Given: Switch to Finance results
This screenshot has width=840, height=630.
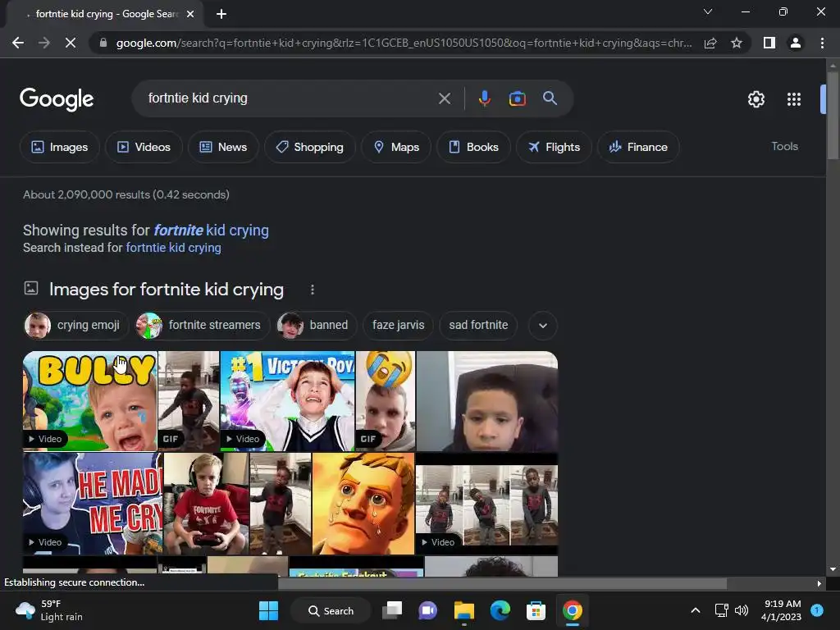Looking at the screenshot, I should click(x=638, y=147).
